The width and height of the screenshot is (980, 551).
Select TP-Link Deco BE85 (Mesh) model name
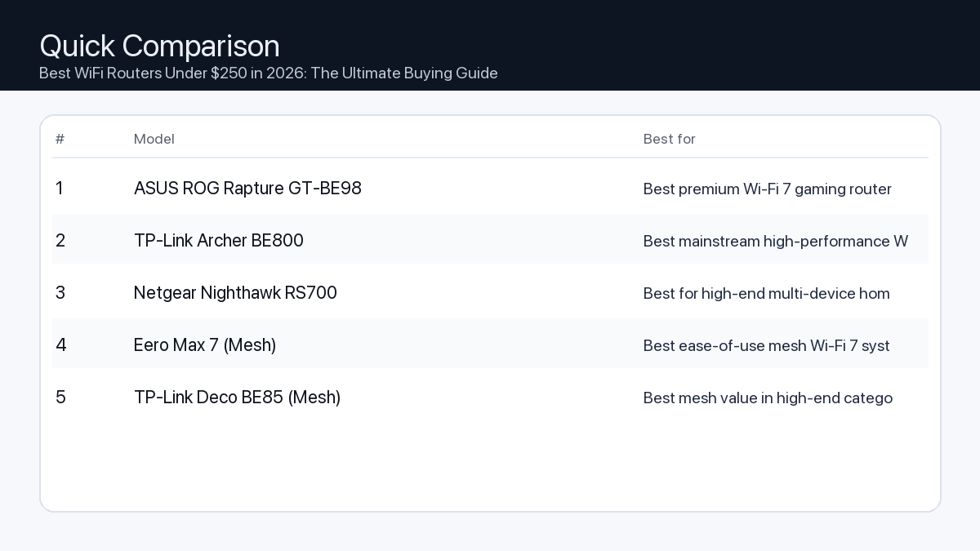[x=237, y=398]
